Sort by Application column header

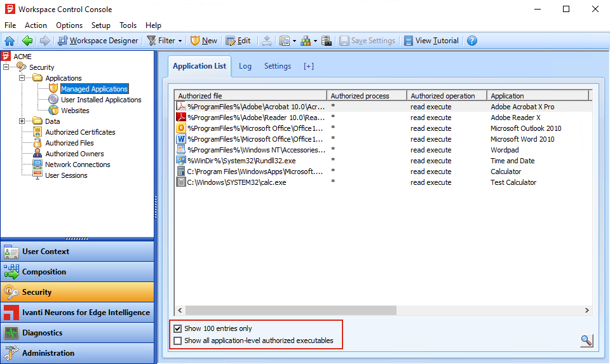(538, 96)
